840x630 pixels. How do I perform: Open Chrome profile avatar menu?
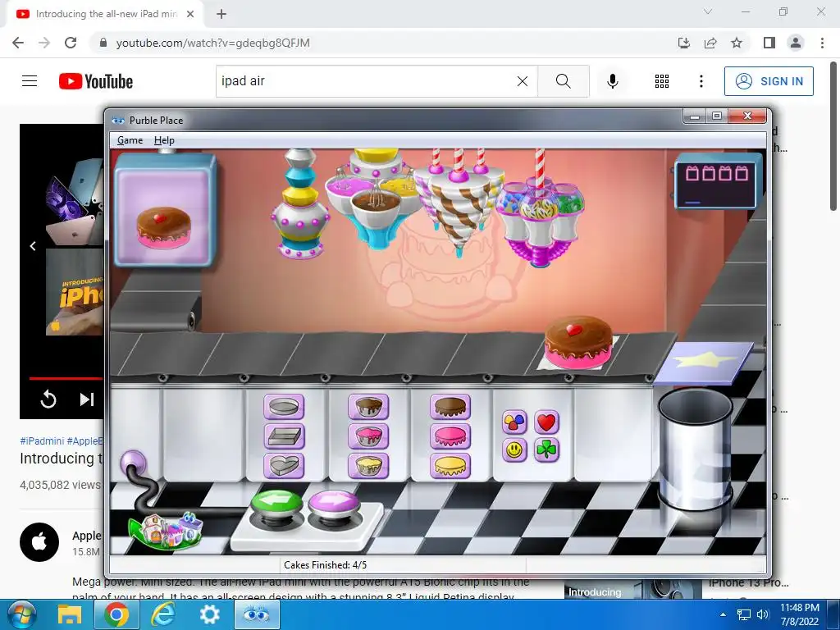(x=796, y=43)
